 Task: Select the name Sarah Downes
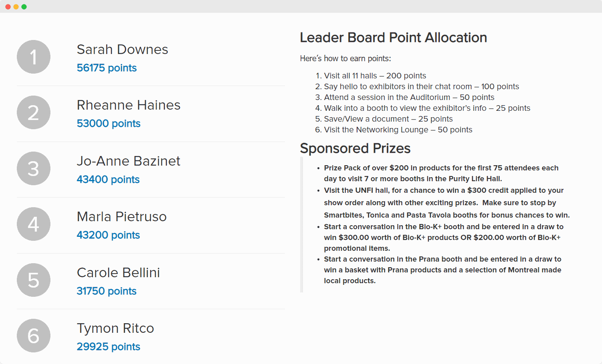[x=122, y=49]
